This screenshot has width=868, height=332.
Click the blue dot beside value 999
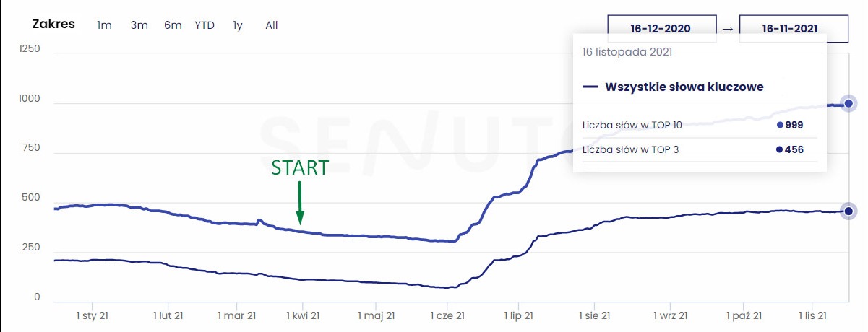click(x=780, y=125)
